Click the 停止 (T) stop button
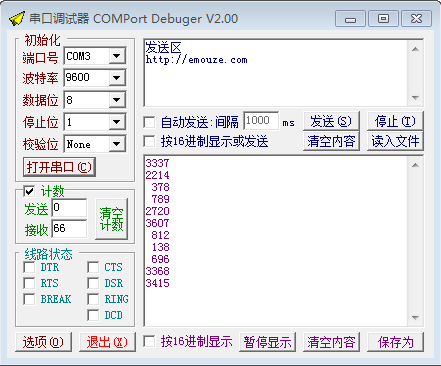The height and width of the screenshot is (366, 441). coord(395,121)
